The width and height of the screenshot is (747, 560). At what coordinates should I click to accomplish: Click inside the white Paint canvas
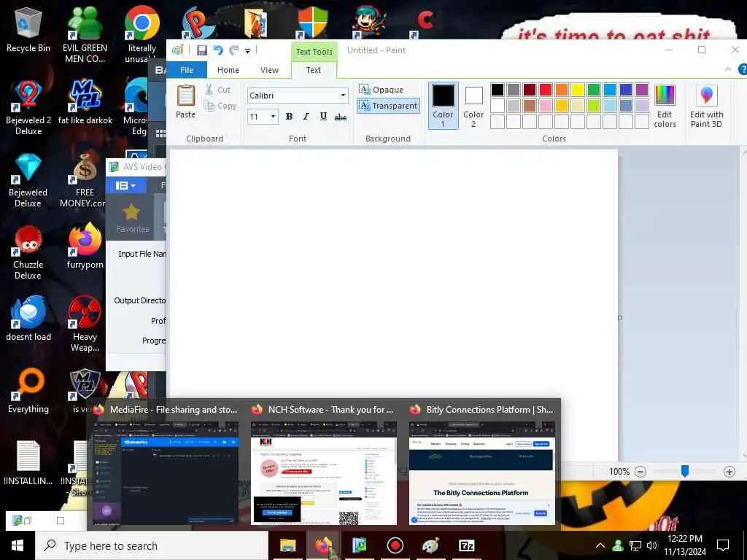click(x=393, y=274)
